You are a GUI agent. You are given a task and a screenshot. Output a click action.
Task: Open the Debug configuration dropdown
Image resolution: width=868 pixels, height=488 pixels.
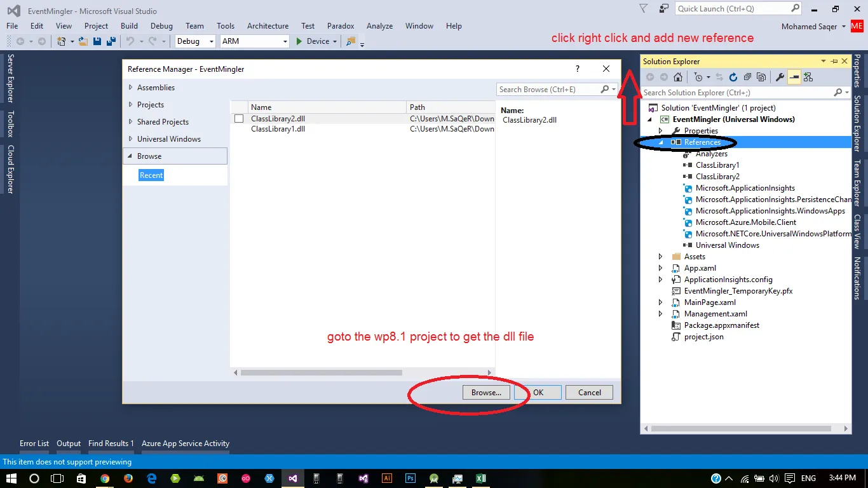[x=196, y=41]
